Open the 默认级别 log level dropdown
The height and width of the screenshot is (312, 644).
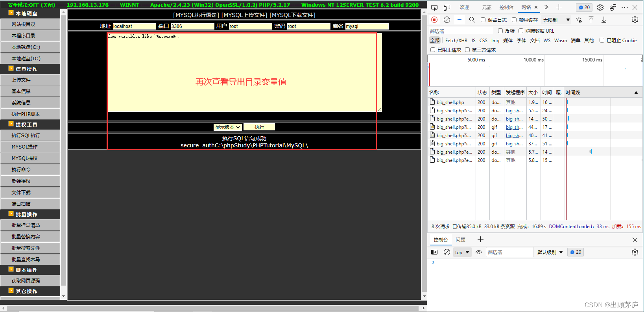point(550,252)
